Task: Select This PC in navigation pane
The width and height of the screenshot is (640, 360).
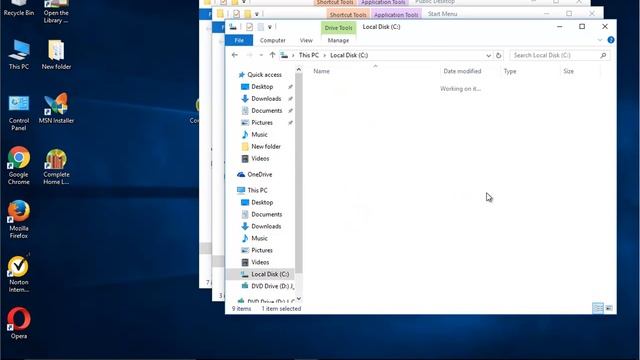Action: (257, 190)
